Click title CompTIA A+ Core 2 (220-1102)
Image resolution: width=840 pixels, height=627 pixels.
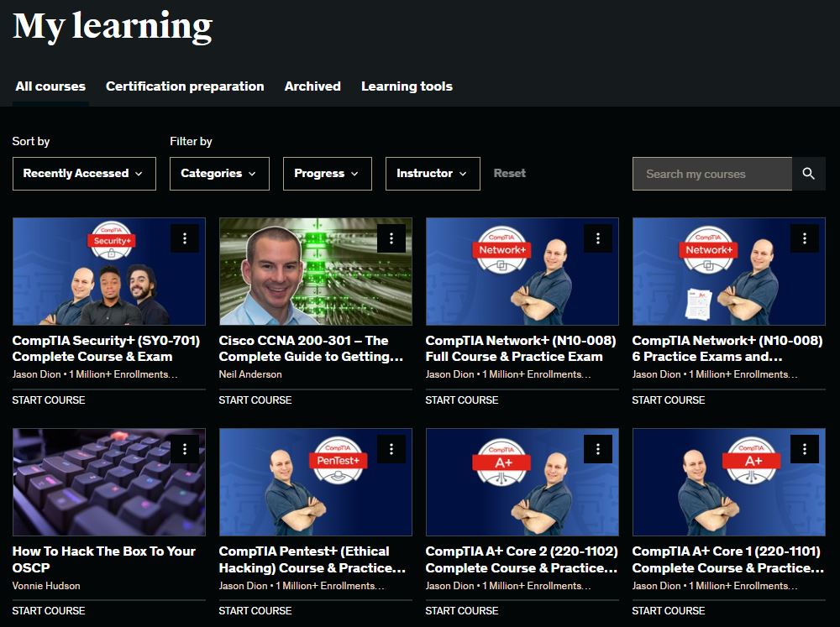click(522, 559)
